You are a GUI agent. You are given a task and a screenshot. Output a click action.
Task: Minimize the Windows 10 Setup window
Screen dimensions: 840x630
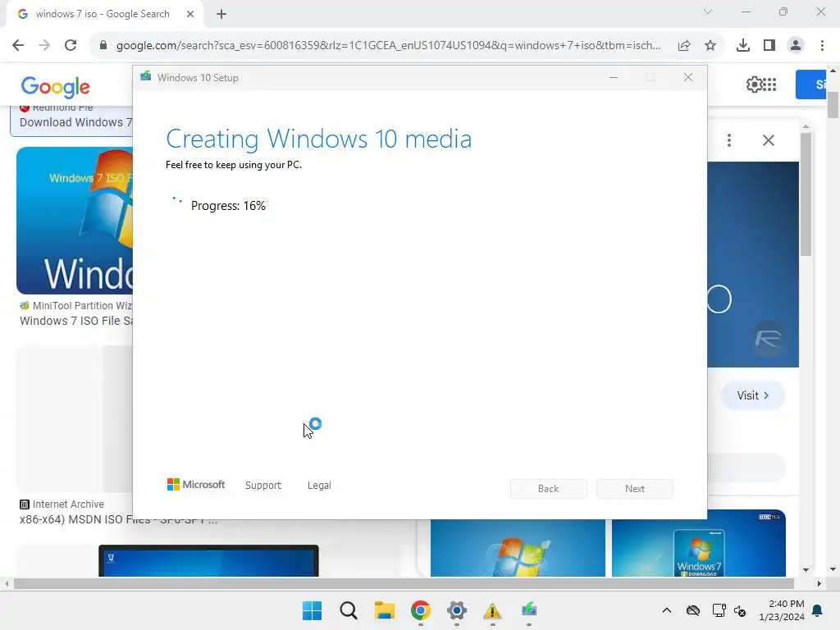tap(614, 78)
